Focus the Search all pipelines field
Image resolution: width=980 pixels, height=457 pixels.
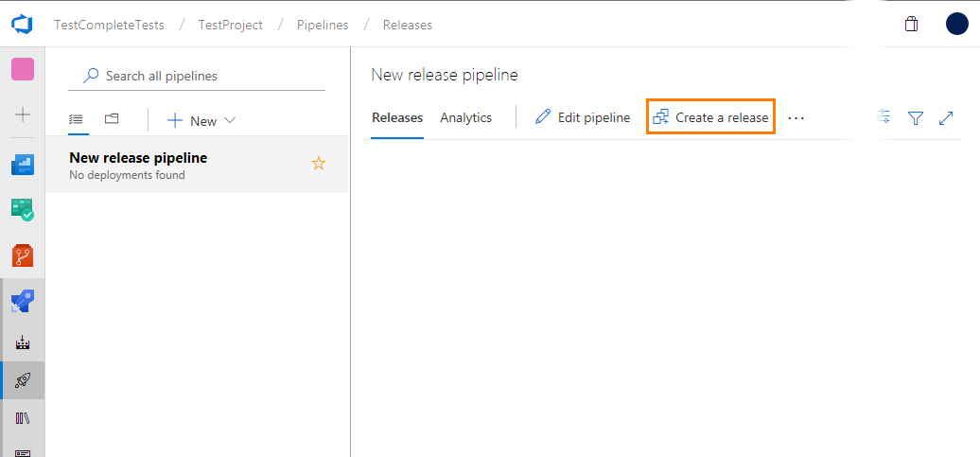coord(197,76)
